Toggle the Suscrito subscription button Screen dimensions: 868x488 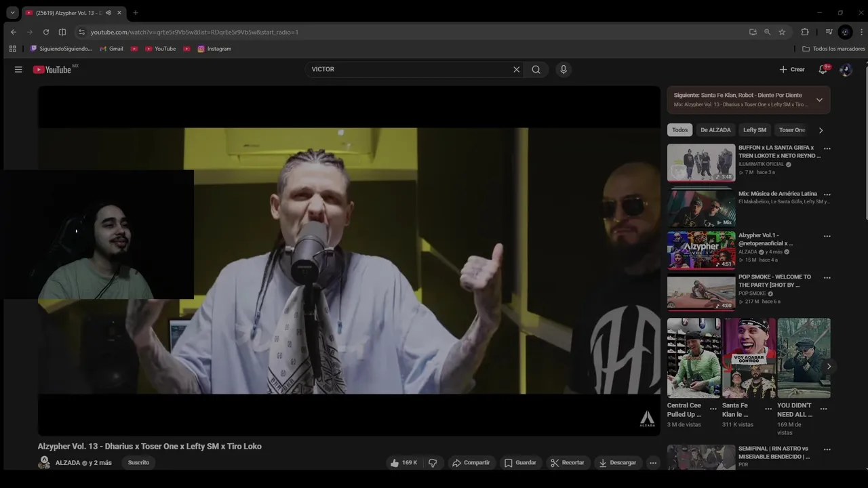pos(138,463)
